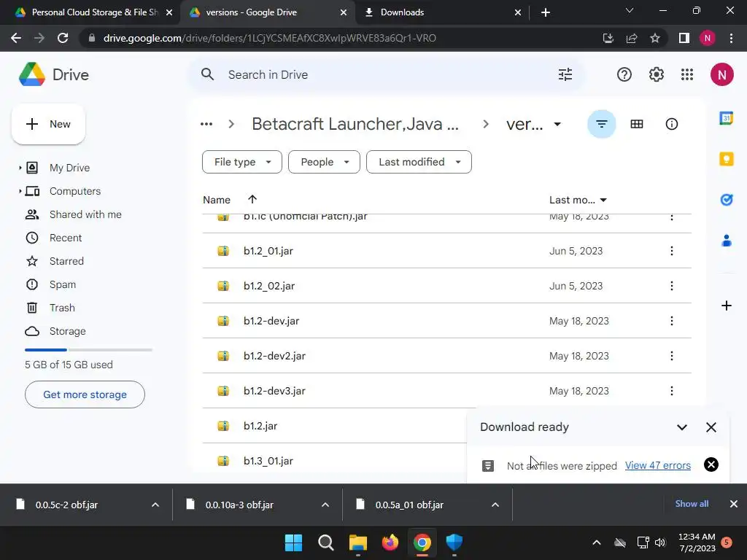747x560 pixels.
Task: Open Google account avatar in Drive
Action: pyautogui.click(x=721, y=74)
